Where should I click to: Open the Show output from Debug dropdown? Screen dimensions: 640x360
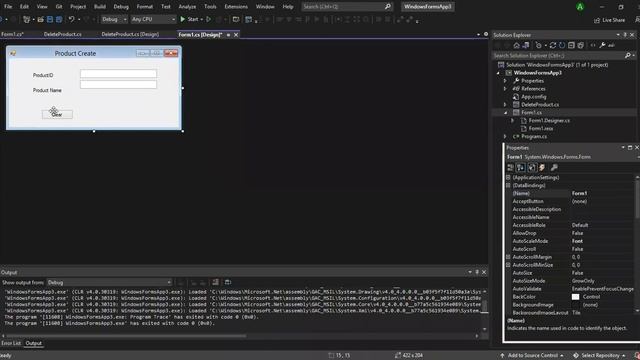click(x=109, y=282)
